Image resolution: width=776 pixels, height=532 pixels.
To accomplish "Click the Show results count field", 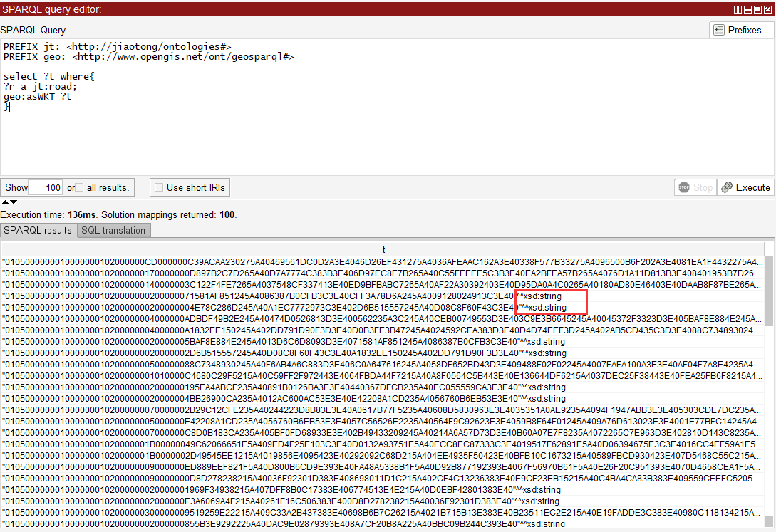I will tap(44, 187).
